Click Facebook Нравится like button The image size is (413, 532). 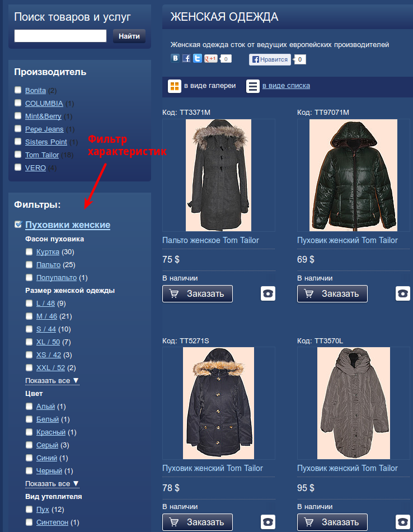[x=270, y=59]
